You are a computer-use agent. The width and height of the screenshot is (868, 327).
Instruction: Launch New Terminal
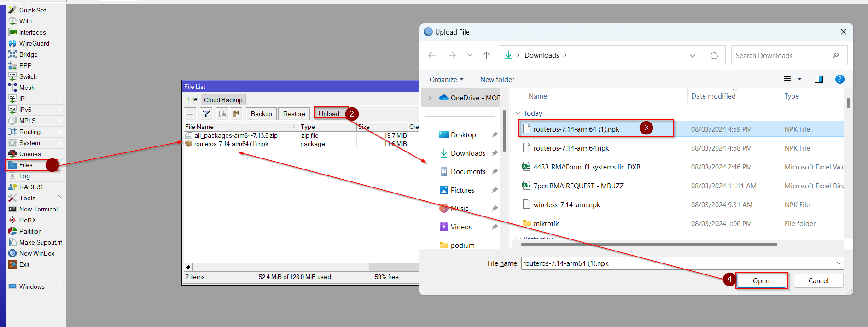point(38,209)
